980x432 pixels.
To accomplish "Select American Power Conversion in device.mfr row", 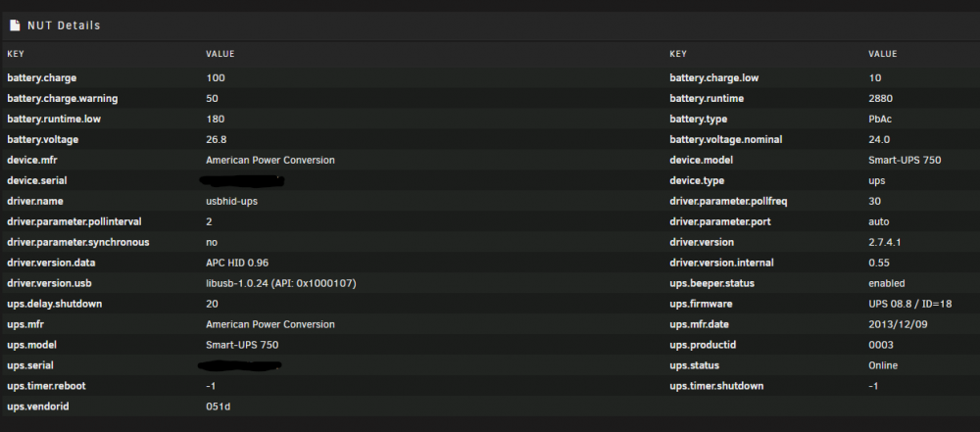I will point(270,160).
